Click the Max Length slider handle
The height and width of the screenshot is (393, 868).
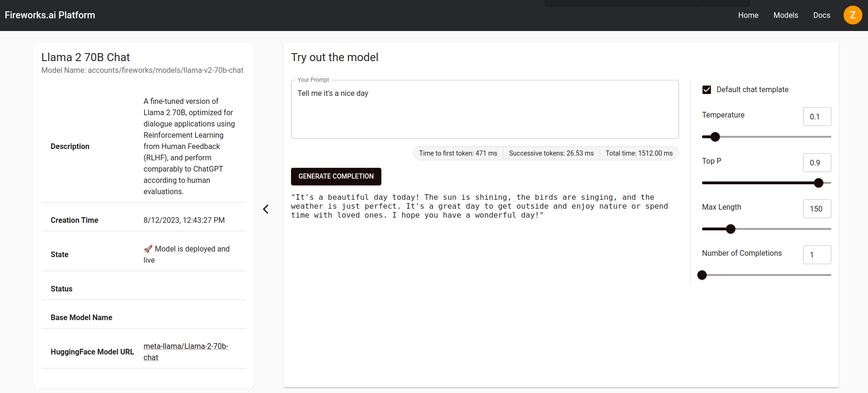[x=731, y=229]
